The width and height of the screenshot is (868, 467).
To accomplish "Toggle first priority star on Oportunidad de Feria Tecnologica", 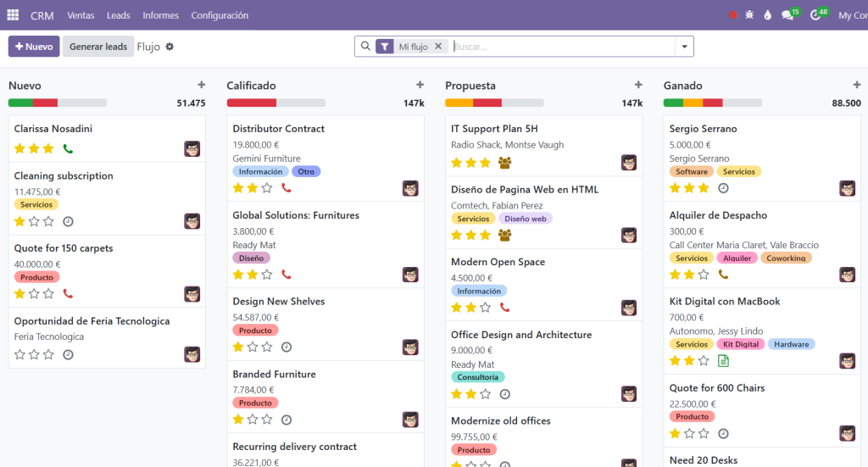I will tap(20, 354).
